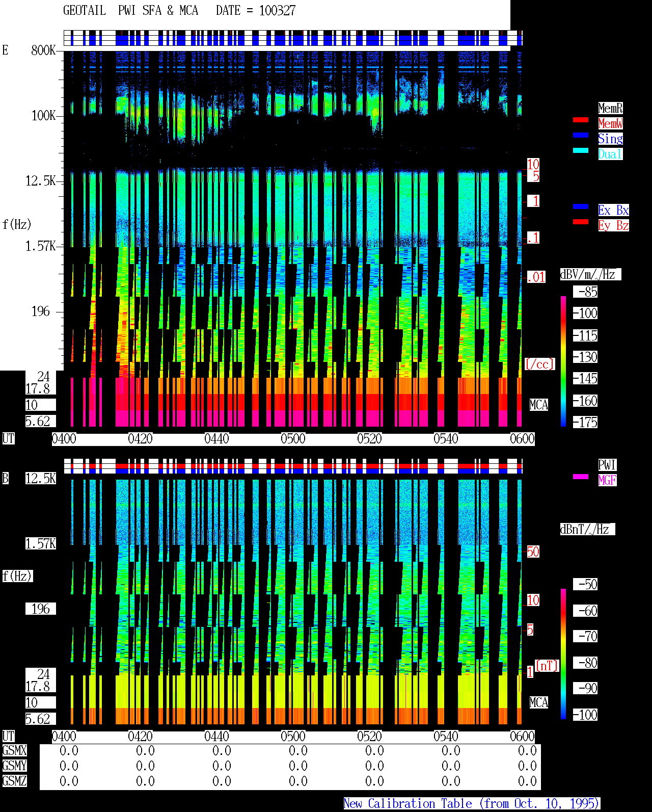
Task: Click the magenta MGF legend swatch
Action: 581,477
